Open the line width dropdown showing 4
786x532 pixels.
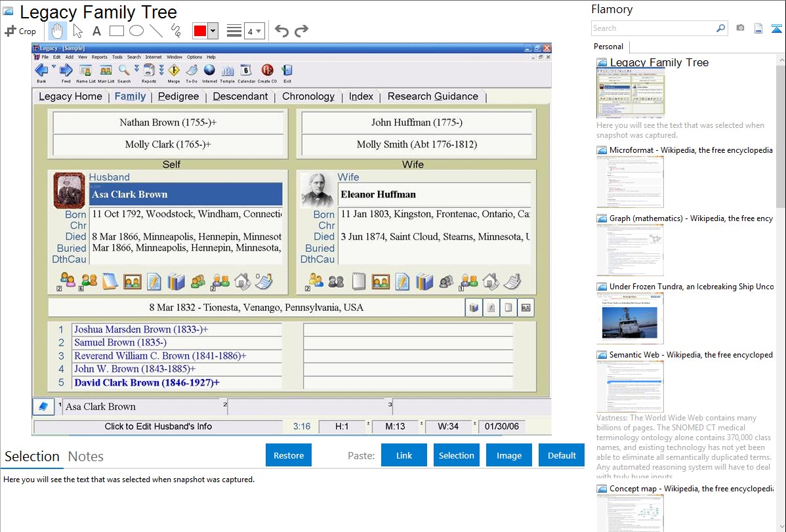click(254, 31)
